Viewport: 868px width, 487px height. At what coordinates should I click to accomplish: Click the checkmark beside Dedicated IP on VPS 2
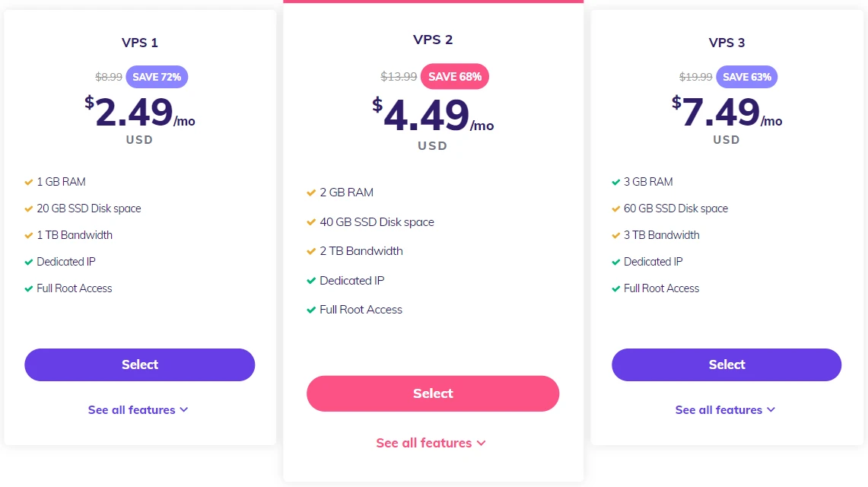[312, 280]
